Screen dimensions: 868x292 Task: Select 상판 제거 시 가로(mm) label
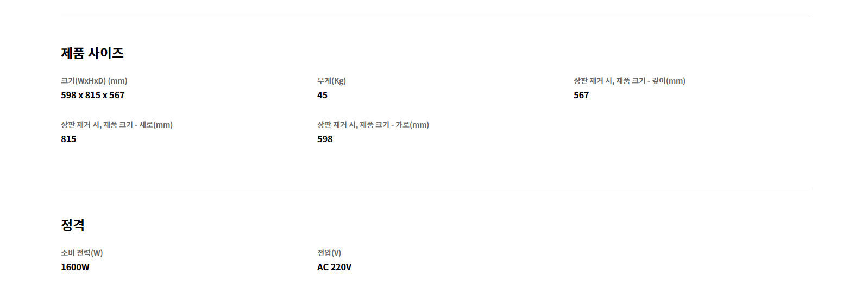(x=373, y=125)
